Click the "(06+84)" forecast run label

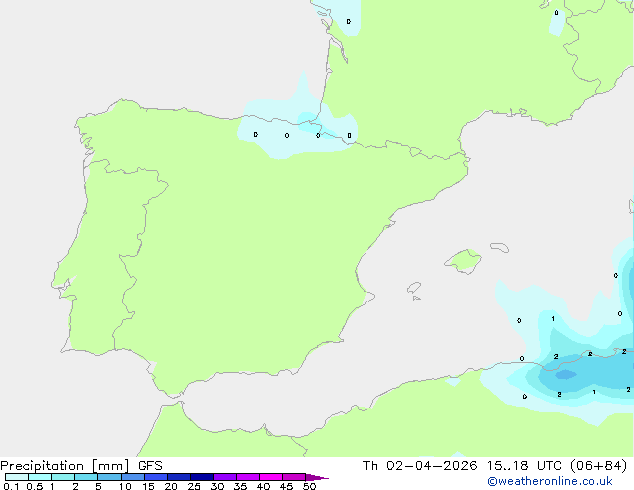click(x=598, y=466)
